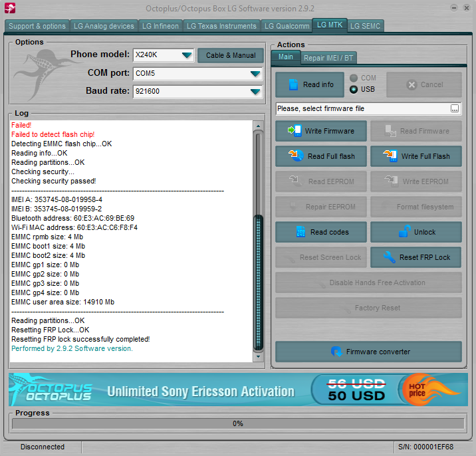Browse for firmware file with ellipsis button
This screenshot has height=456, width=476.
pyautogui.click(x=455, y=109)
